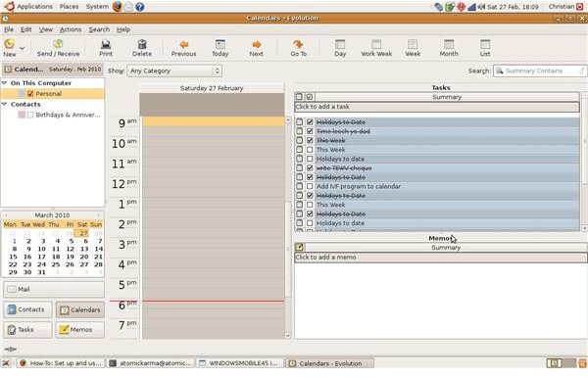Open the Actions menu
The width and height of the screenshot is (588, 378).
pos(71,29)
